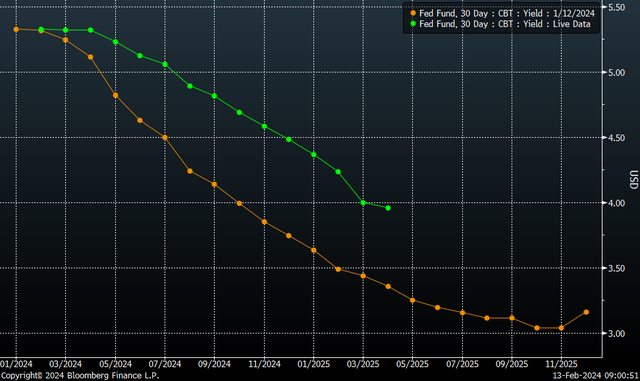Screen dimensions: 640x381
Task: Click x-axis label 07/2024
Action: click(x=165, y=364)
